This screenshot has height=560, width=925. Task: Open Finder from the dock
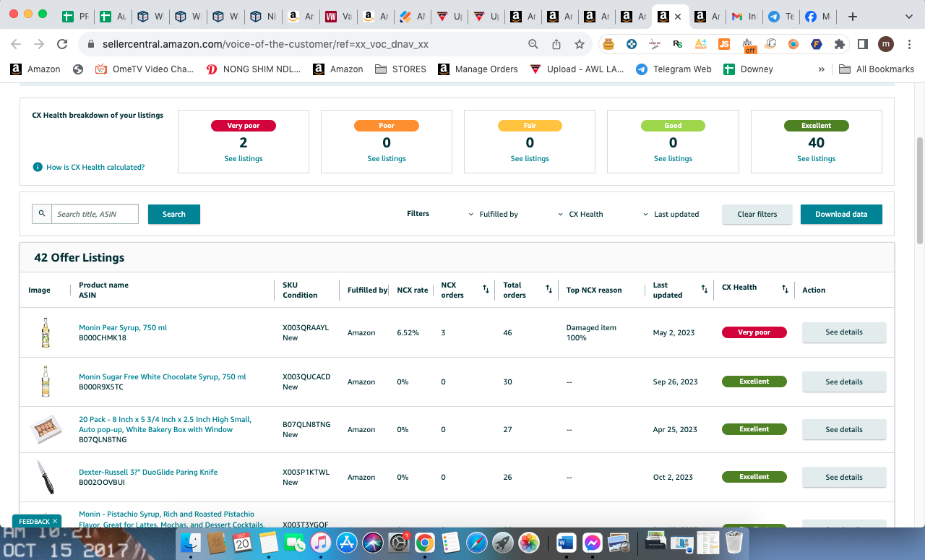tap(191, 543)
